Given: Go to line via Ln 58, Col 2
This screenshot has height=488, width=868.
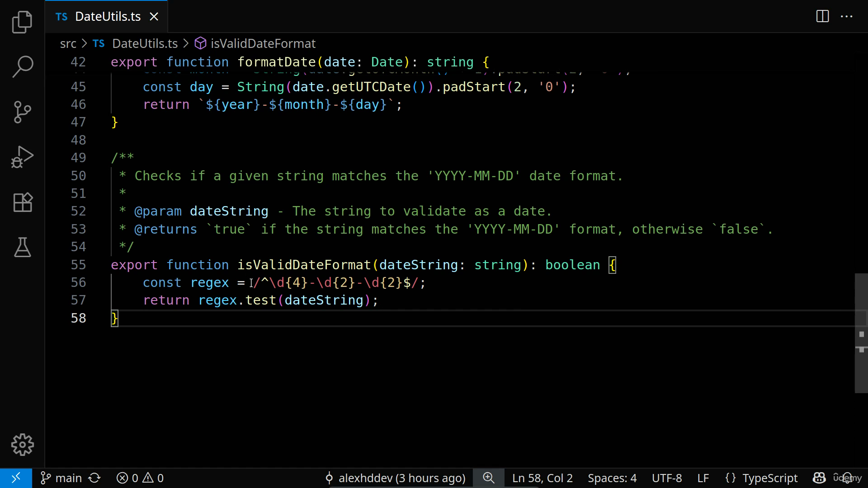Looking at the screenshot, I should click(x=542, y=478).
